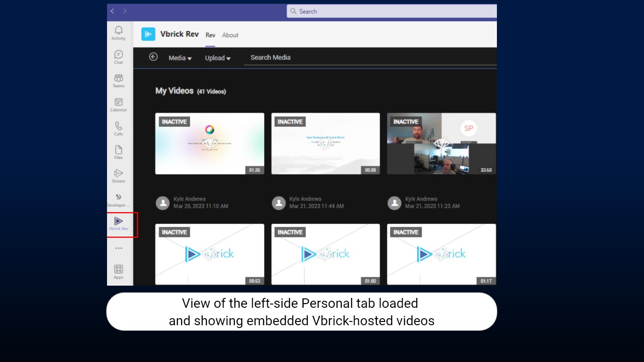Click Kyle Andrews above Mar 28 date
This screenshot has width=644, height=362.
coord(190,199)
